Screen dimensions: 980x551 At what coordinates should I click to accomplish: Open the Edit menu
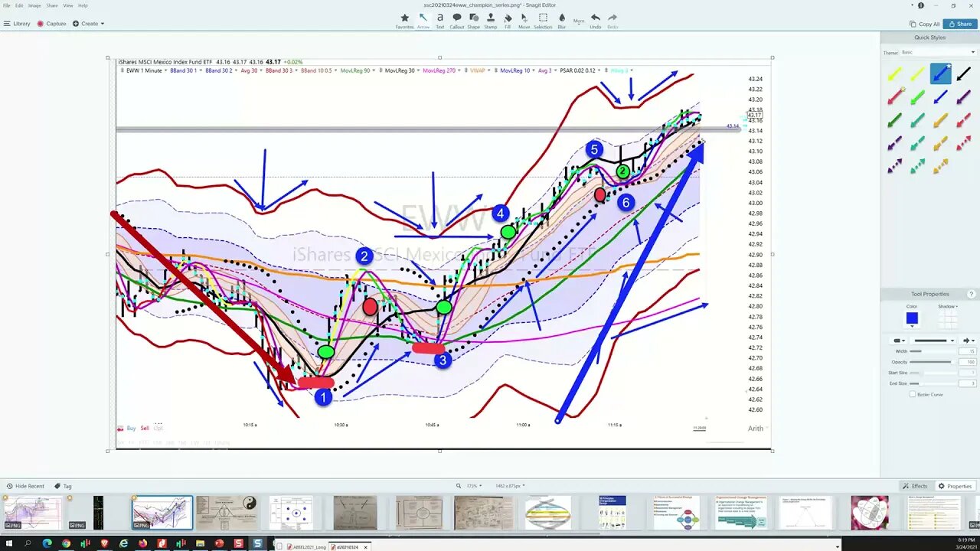(19, 5)
